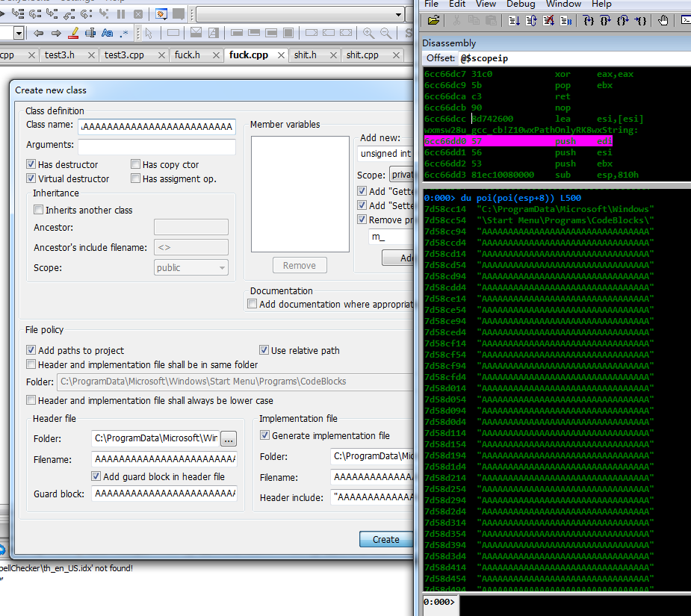The image size is (691, 616).
Task: Close the test3.h editor tab
Action: [91, 55]
